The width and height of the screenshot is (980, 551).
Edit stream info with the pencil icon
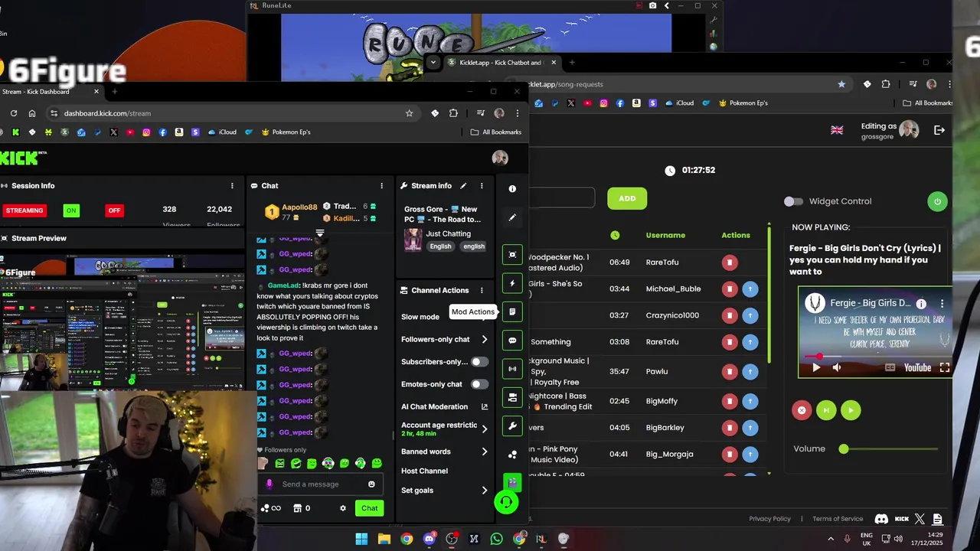463,186
